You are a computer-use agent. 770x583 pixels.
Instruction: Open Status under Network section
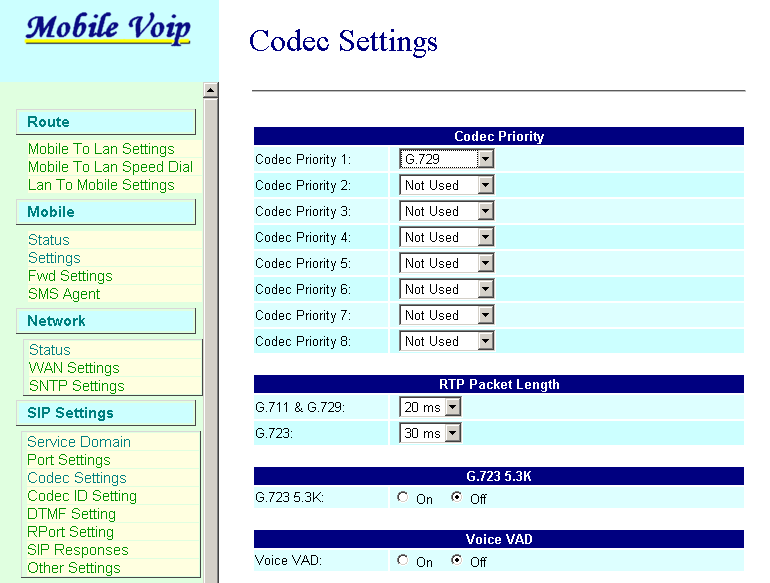pos(50,350)
